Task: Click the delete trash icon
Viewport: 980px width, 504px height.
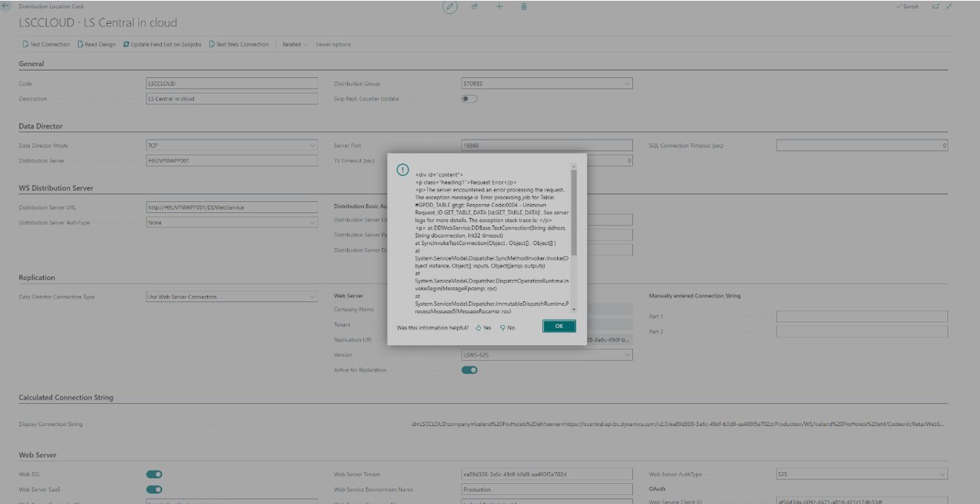Action: click(524, 7)
